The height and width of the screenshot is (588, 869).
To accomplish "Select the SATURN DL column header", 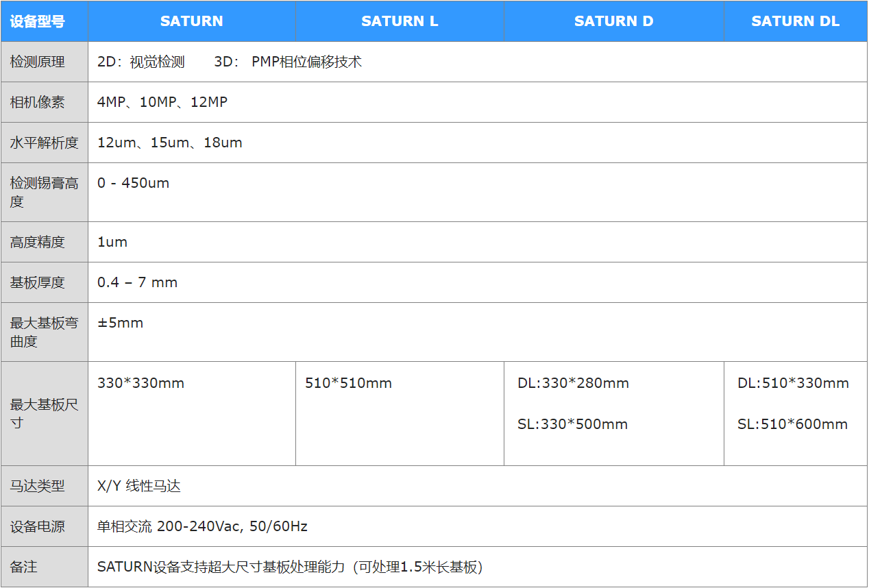I will 796,21.
